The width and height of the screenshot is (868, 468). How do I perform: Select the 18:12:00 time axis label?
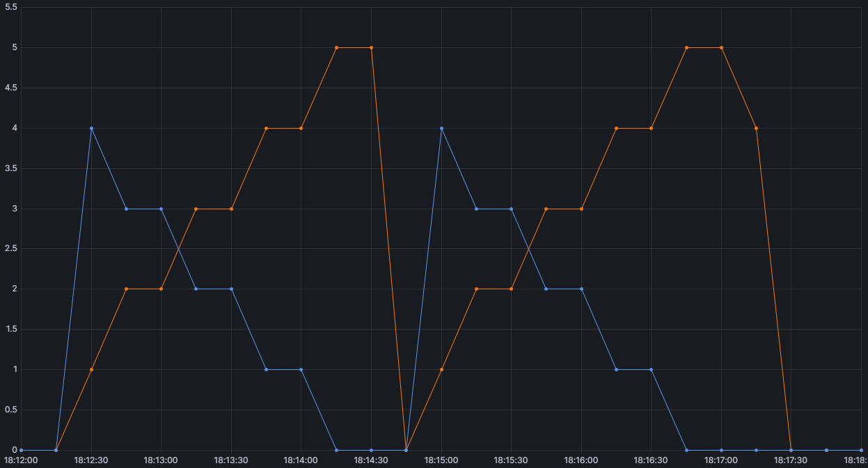(x=21, y=460)
